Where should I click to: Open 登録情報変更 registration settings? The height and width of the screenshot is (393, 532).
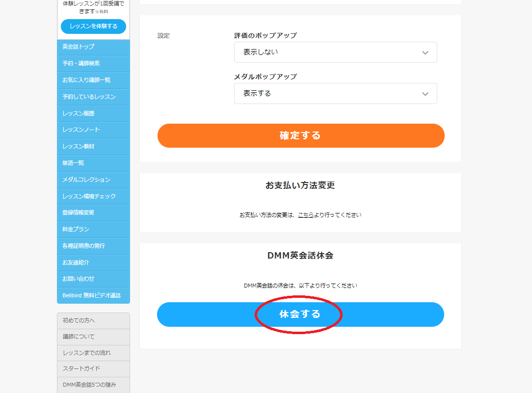[x=93, y=212]
